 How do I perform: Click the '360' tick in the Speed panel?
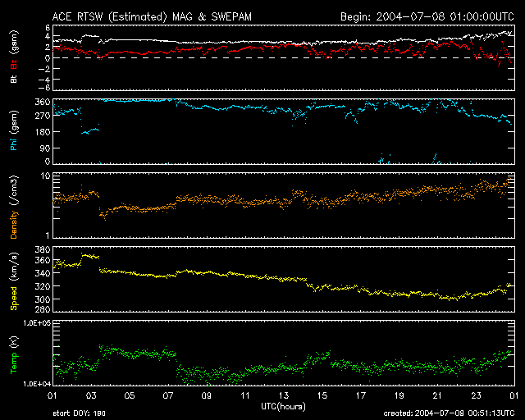click(43, 260)
